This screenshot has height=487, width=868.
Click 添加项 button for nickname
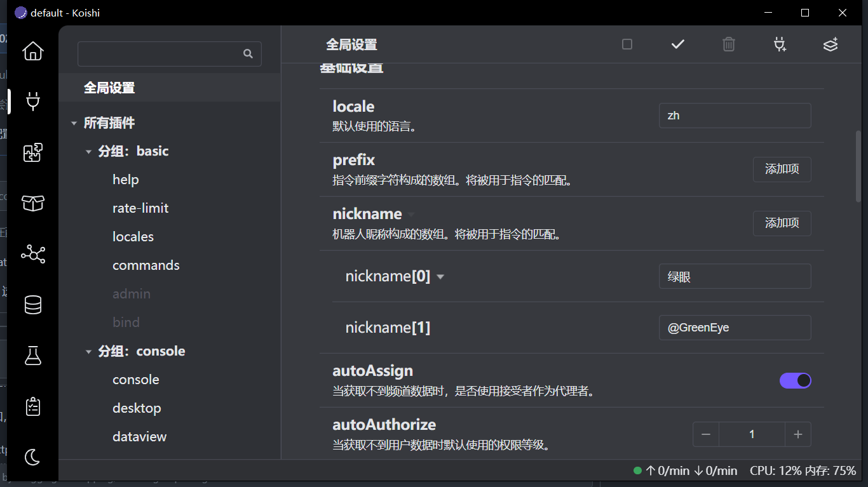pyautogui.click(x=782, y=223)
